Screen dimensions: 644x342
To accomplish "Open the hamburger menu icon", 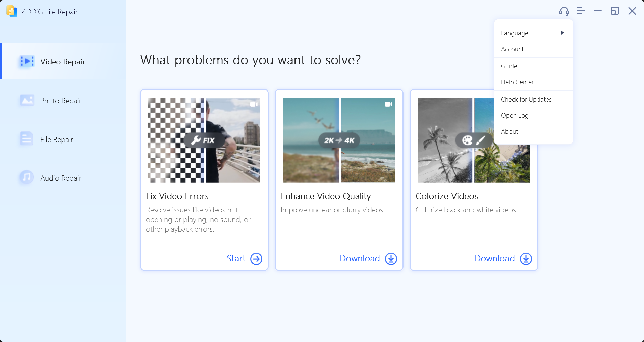I will (x=581, y=11).
